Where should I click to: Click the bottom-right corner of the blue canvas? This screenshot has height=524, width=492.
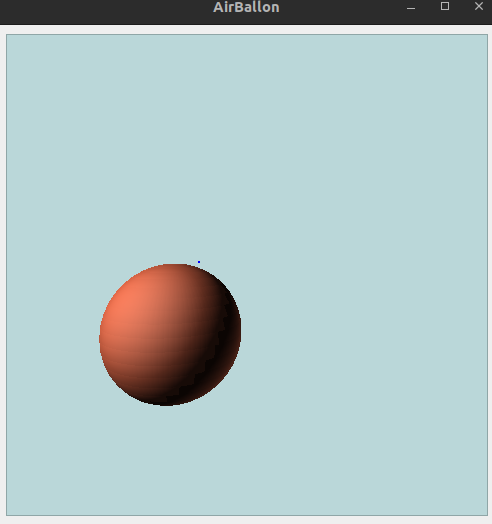(x=487, y=515)
